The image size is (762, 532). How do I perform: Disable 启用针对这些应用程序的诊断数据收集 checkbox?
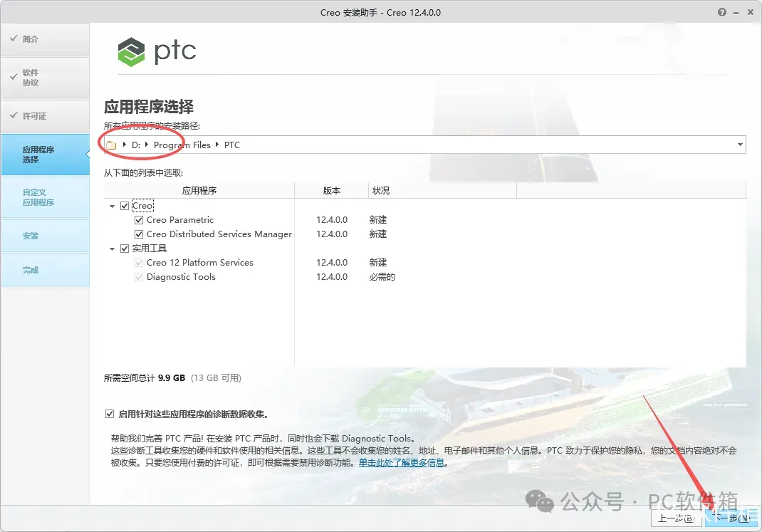click(x=110, y=414)
